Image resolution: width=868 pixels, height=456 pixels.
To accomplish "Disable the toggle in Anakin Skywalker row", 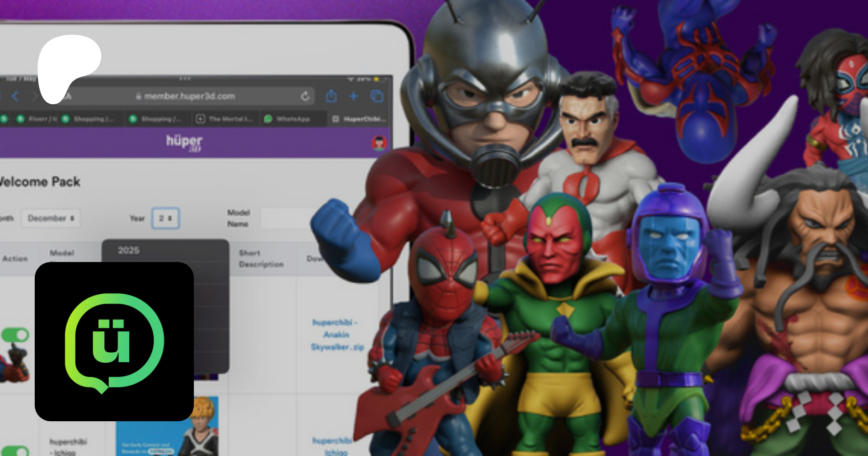I will (15, 335).
